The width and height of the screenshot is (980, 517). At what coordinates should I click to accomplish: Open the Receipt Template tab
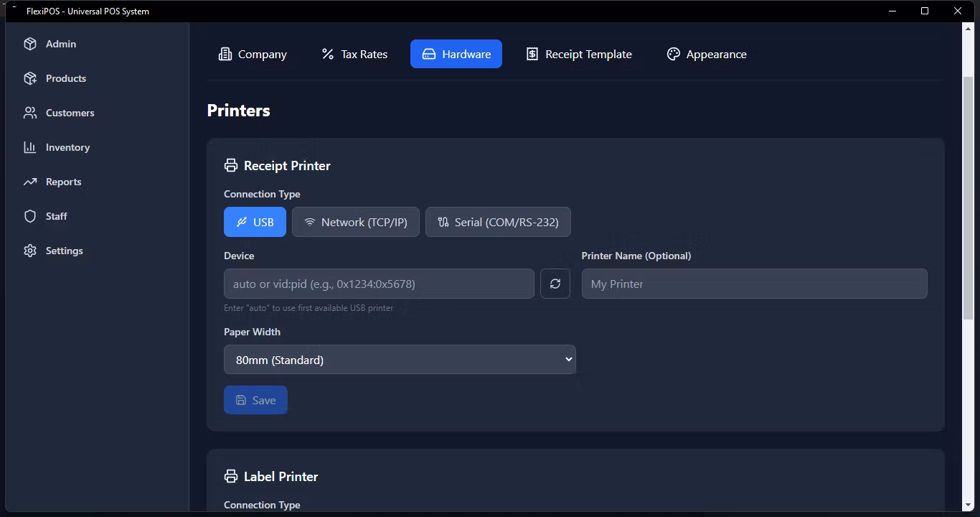(579, 54)
